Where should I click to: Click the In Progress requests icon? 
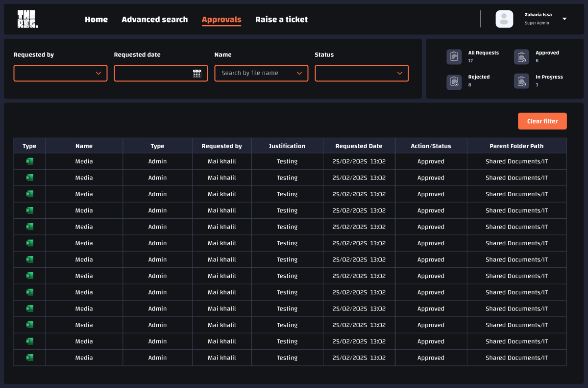coord(521,81)
